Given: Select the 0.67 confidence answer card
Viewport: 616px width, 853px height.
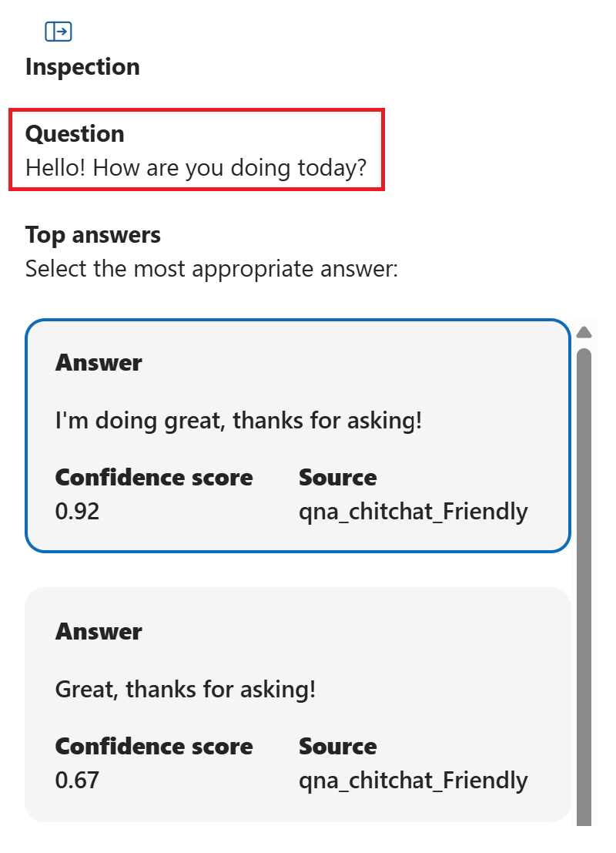Looking at the screenshot, I should 298,705.
